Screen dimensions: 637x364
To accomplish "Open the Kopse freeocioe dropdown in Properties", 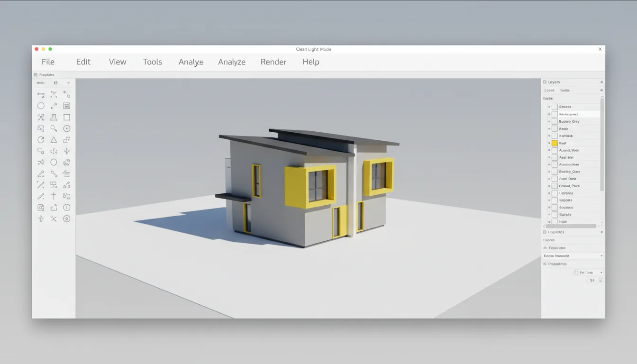I will 573,255.
